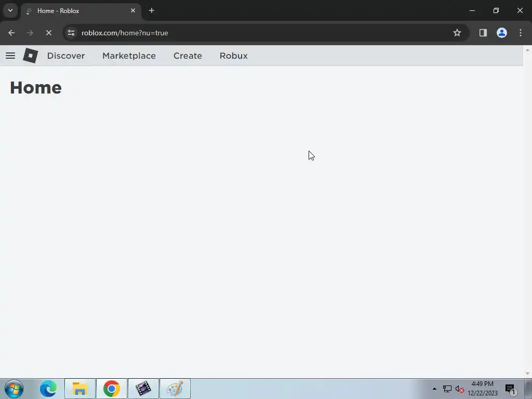532x399 pixels.
Task: Close the Home - Roblox tab
Action: (133, 10)
